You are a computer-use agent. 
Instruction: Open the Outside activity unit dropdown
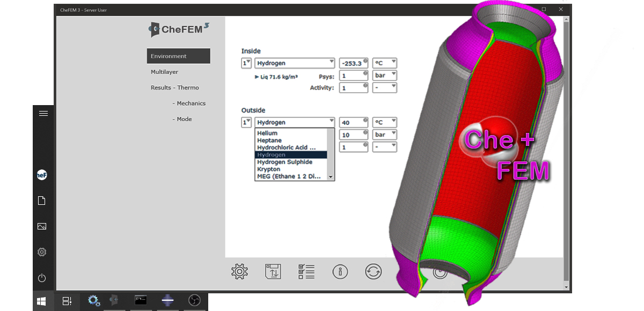pos(385,147)
